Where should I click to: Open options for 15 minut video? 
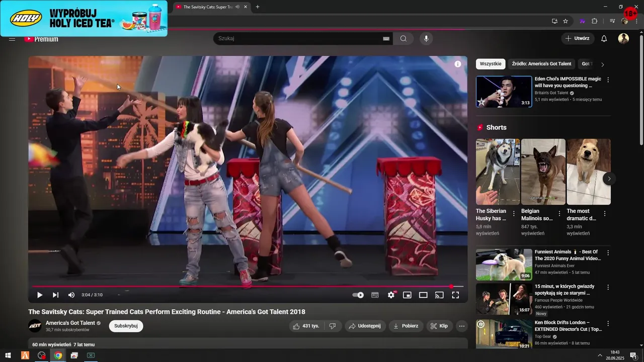point(608,288)
